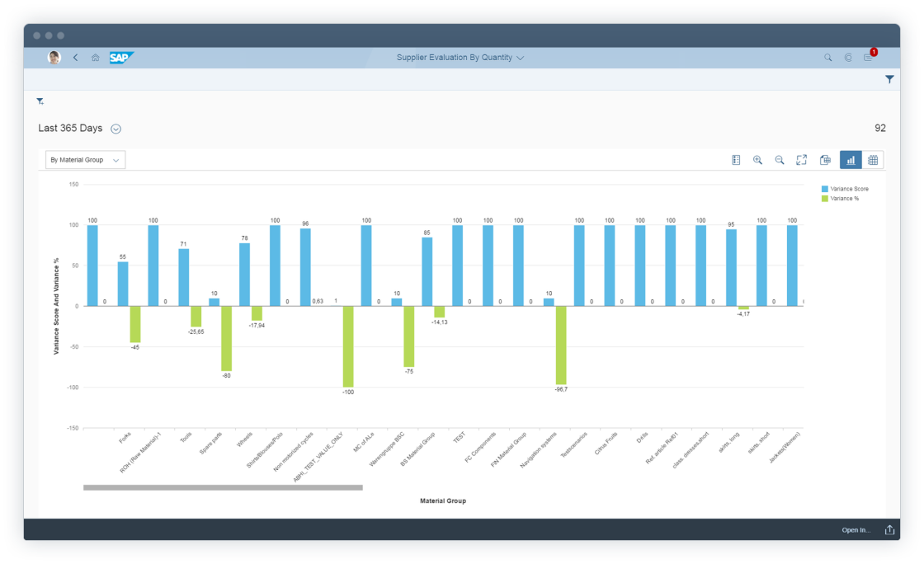The width and height of the screenshot is (924, 564).
Task: Select the green bar labeled -100
Action: pos(348,347)
